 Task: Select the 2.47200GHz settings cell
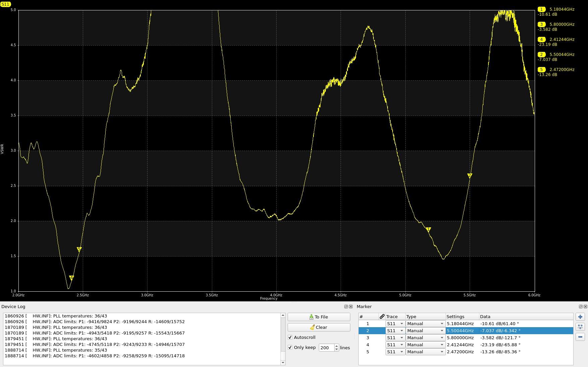point(462,352)
